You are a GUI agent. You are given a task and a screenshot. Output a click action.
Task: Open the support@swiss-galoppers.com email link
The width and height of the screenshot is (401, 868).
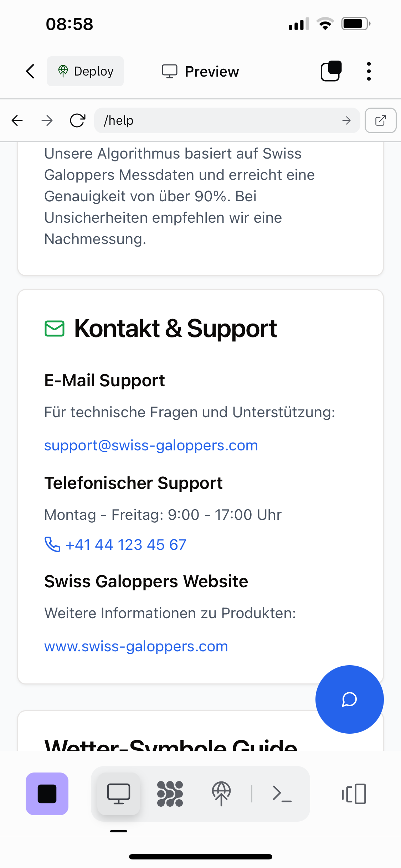pos(151,445)
